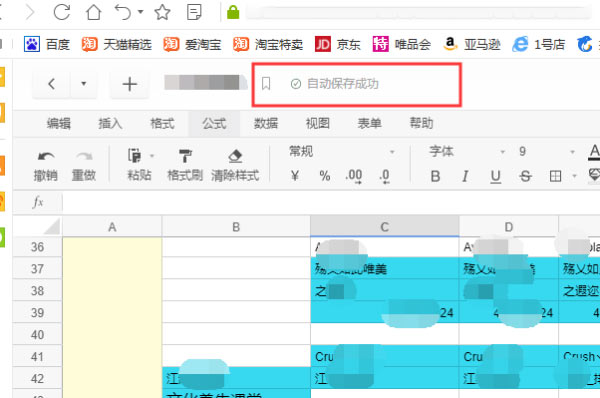Image resolution: width=600 pixels, height=398 pixels.
Task: Toggle underline formatting
Action: (496, 176)
